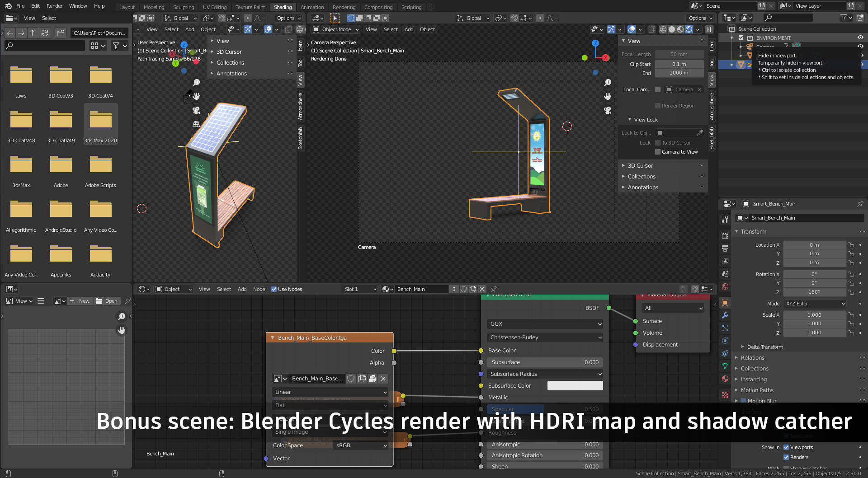Open the Scene properties tab
This screenshot has height=478, width=868.
point(725,274)
